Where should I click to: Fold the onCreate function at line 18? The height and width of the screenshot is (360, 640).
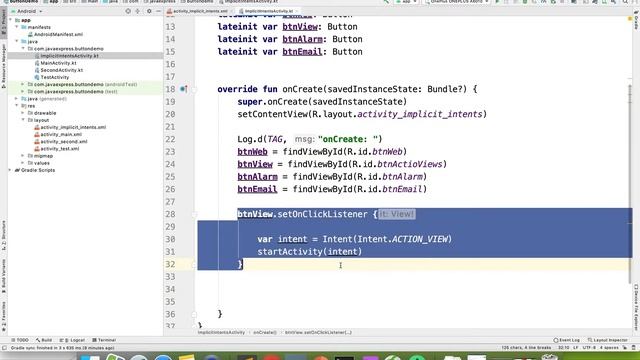pyautogui.click(x=194, y=89)
